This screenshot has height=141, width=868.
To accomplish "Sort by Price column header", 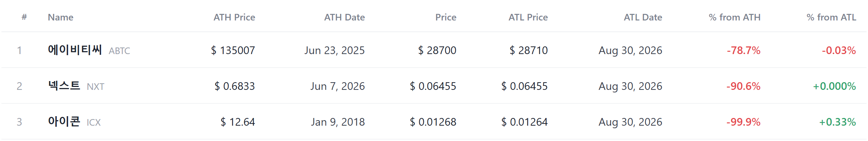I will (x=446, y=17).
